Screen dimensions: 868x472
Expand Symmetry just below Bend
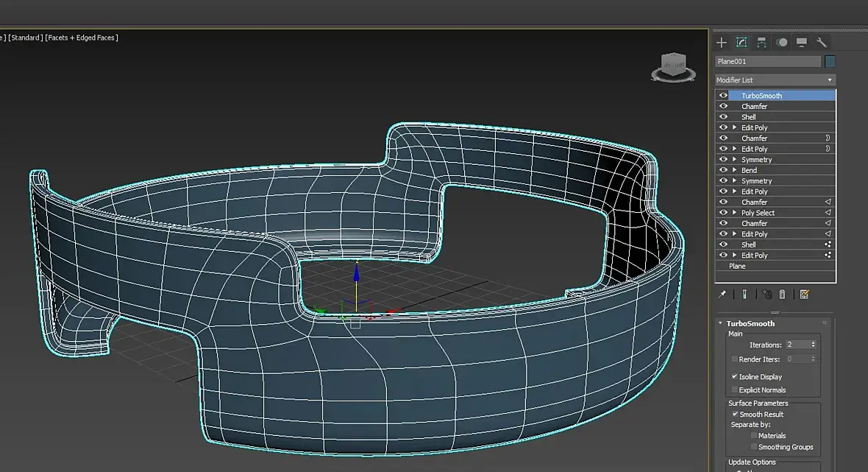735,180
